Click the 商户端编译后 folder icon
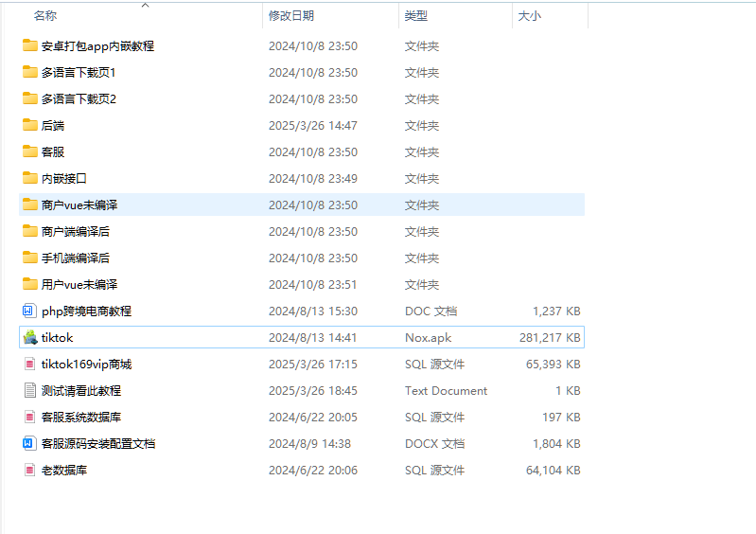756x534 pixels. [30, 231]
